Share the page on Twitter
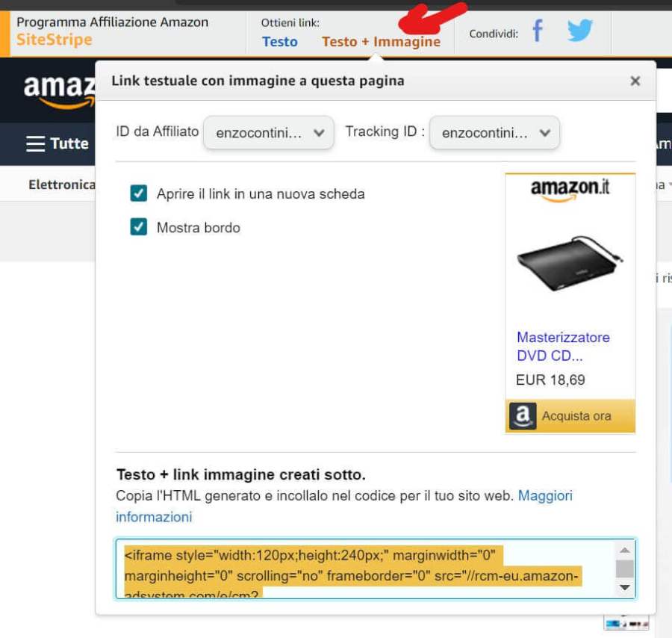The width and height of the screenshot is (672, 638). 580,30
